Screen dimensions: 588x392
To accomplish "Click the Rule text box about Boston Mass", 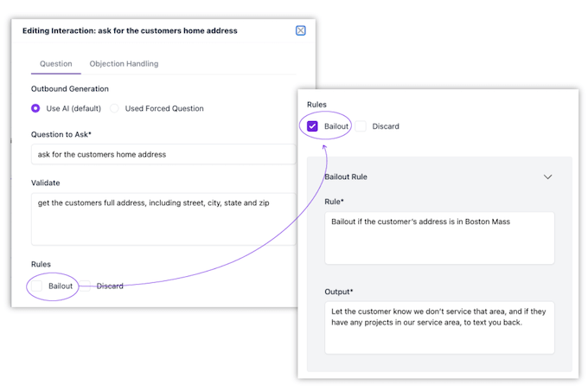I will pyautogui.click(x=439, y=238).
